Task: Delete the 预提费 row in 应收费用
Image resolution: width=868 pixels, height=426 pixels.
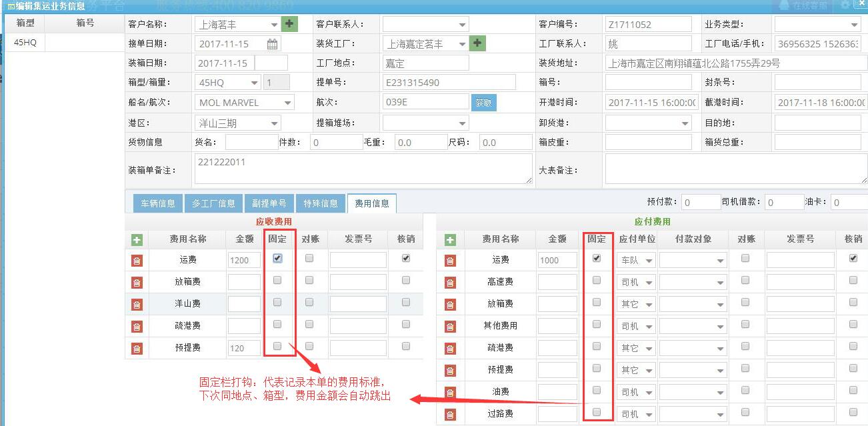Action: click(x=137, y=348)
